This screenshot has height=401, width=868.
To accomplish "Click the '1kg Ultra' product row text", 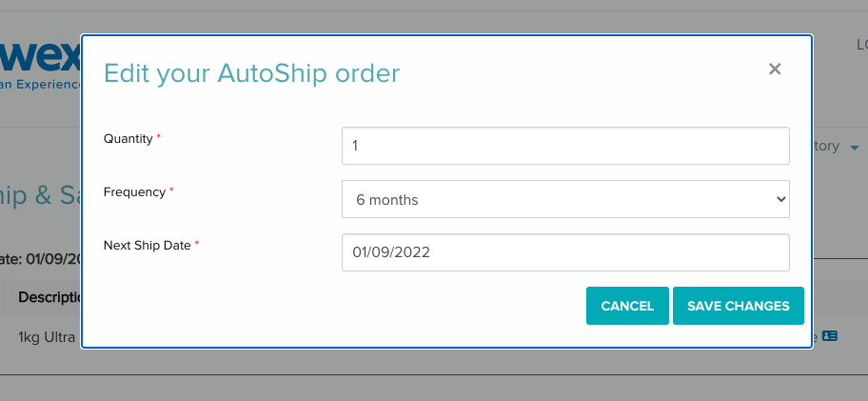I will [x=47, y=337].
